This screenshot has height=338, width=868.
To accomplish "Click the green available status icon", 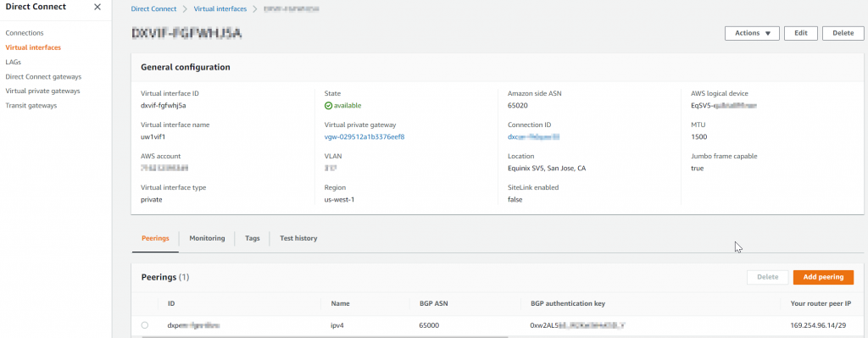I will coord(328,106).
